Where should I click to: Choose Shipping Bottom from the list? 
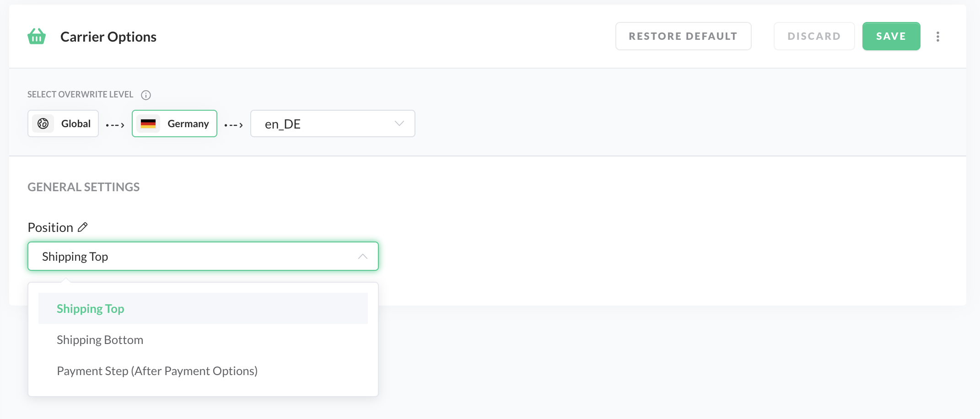(100, 340)
